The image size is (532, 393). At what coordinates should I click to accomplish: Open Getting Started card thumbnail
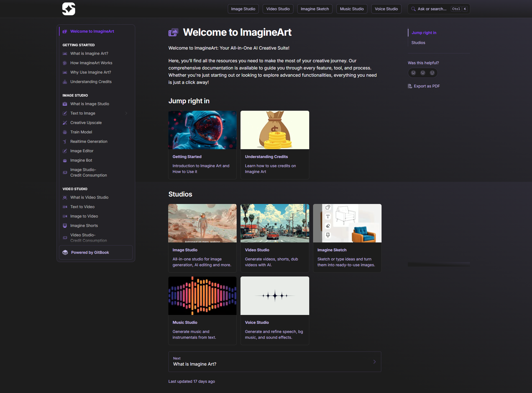(x=203, y=130)
